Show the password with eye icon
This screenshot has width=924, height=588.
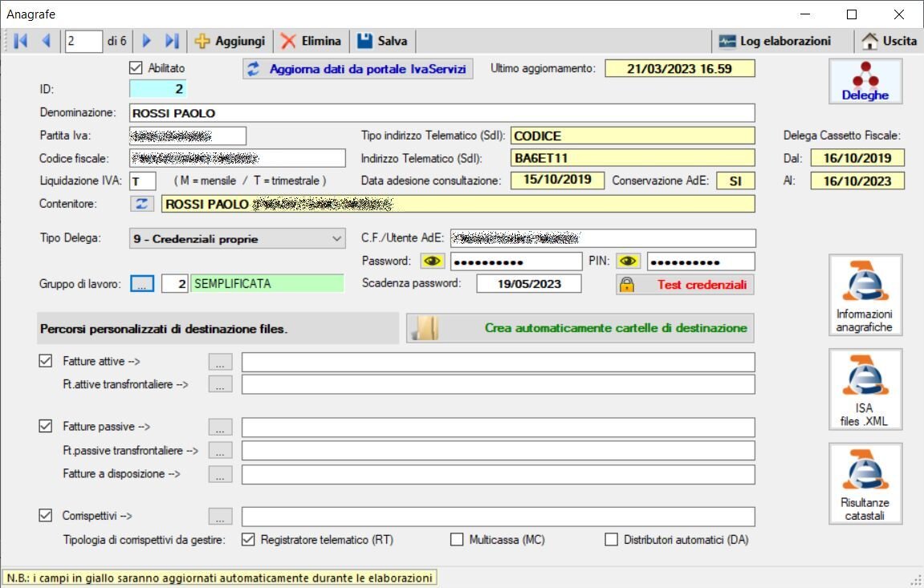[x=432, y=262]
